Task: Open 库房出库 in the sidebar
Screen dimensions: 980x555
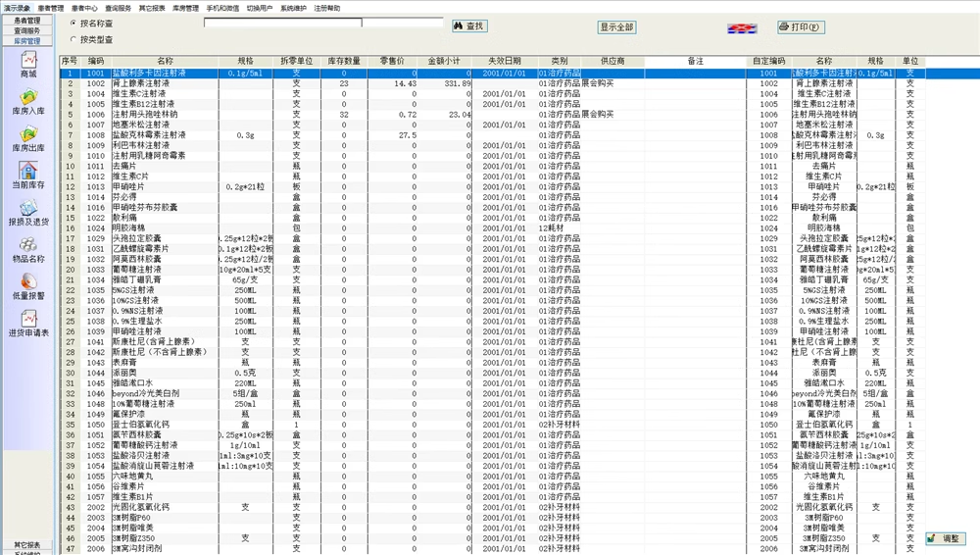Action: 28,139
